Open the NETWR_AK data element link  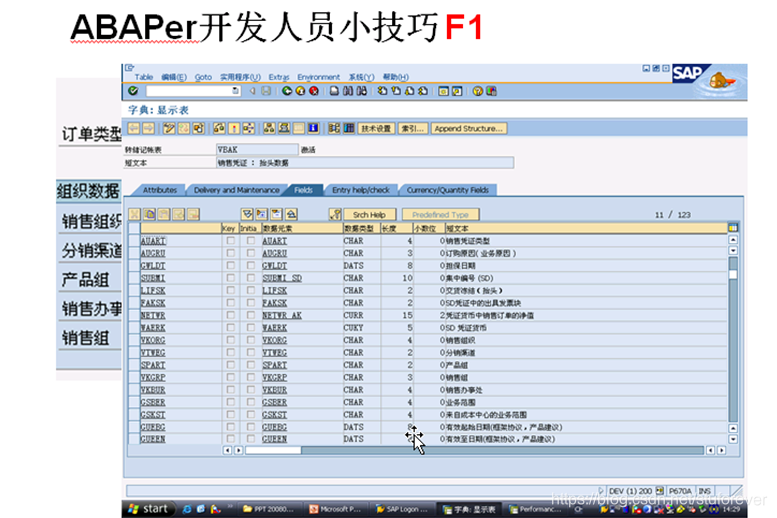pos(282,315)
